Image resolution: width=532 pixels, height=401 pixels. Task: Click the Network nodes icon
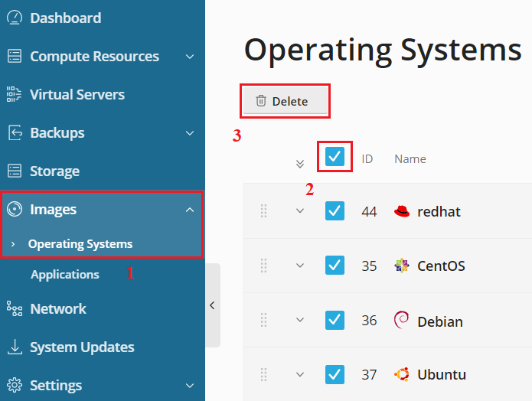15,308
